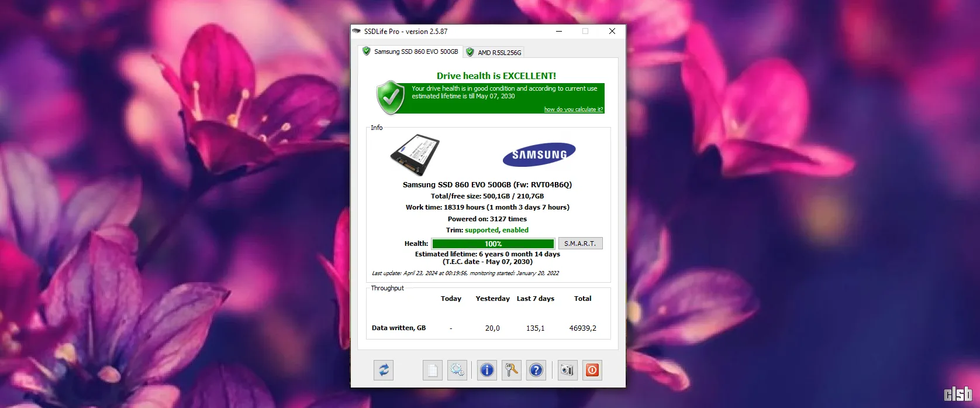Open the blue information icon
The height and width of the screenshot is (408, 980).
coord(487,370)
